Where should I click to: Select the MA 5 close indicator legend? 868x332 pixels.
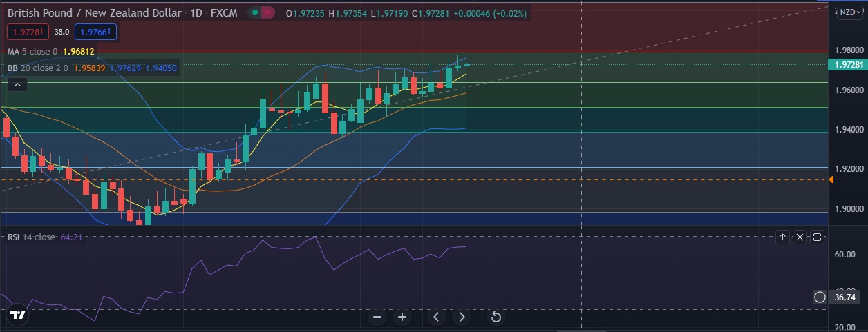[x=32, y=52]
